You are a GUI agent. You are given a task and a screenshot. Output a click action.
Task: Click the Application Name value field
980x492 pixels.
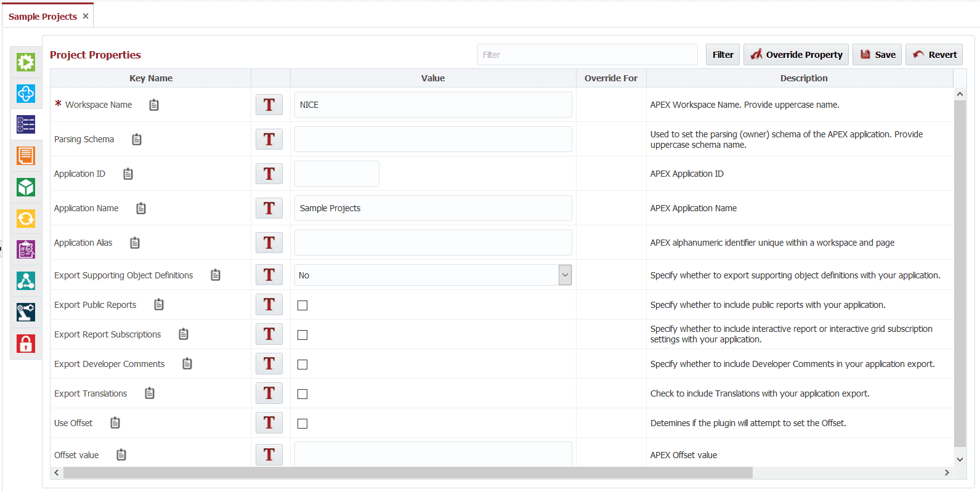433,208
